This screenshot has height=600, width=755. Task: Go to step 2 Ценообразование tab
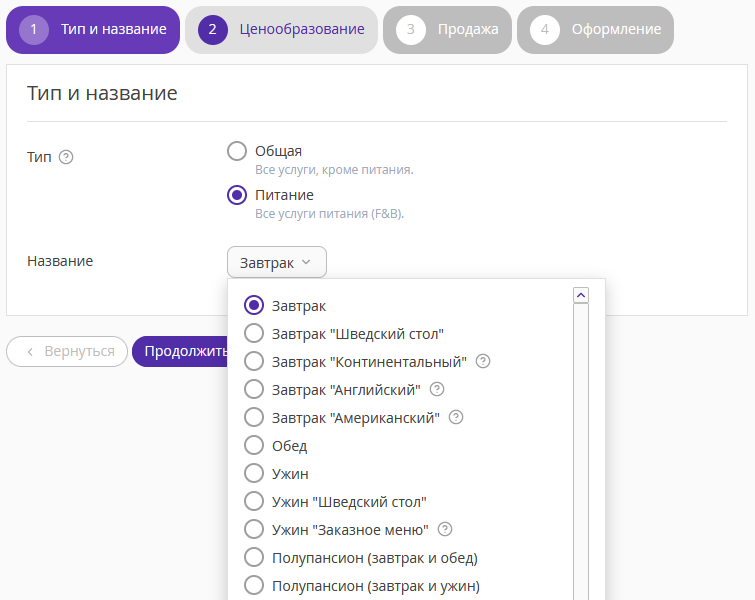pos(281,29)
